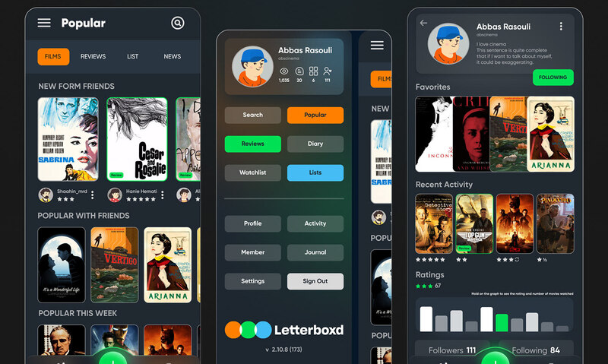The image size is (608, 364).
Task: Tap Shaahin_mrd's avatar
Action: (x=46, y=195)
